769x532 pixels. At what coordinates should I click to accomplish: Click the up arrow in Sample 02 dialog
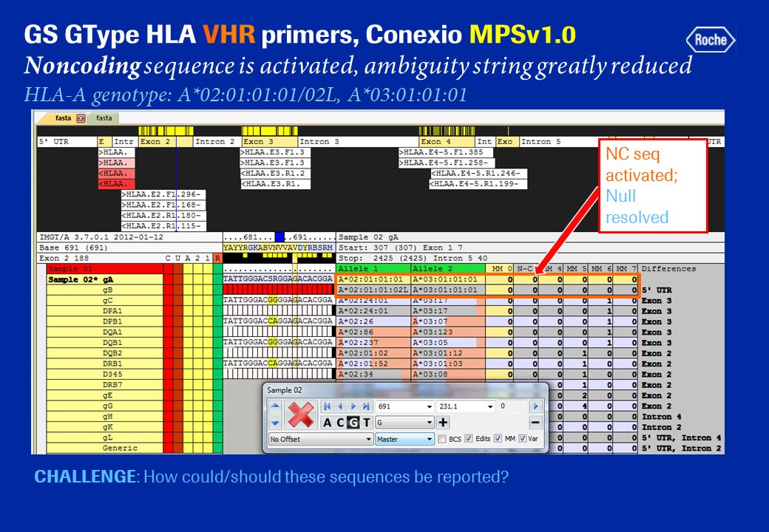275,406
